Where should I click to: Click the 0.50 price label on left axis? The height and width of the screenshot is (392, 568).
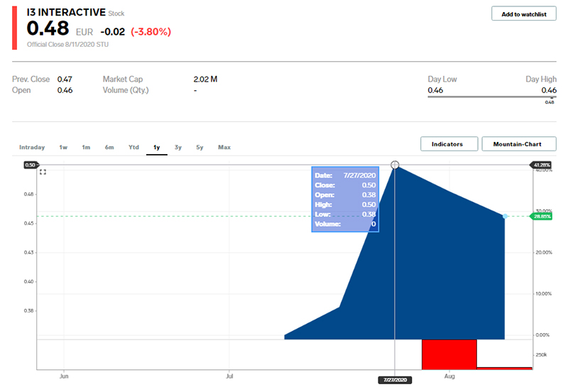pyautogui.click(x=30, y=165)
